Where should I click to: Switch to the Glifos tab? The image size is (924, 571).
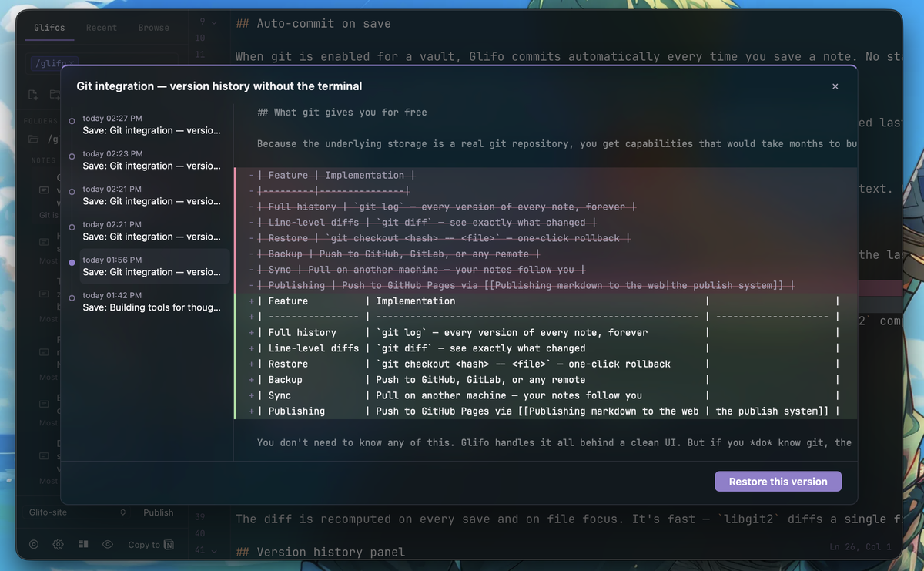click(50, 28)
